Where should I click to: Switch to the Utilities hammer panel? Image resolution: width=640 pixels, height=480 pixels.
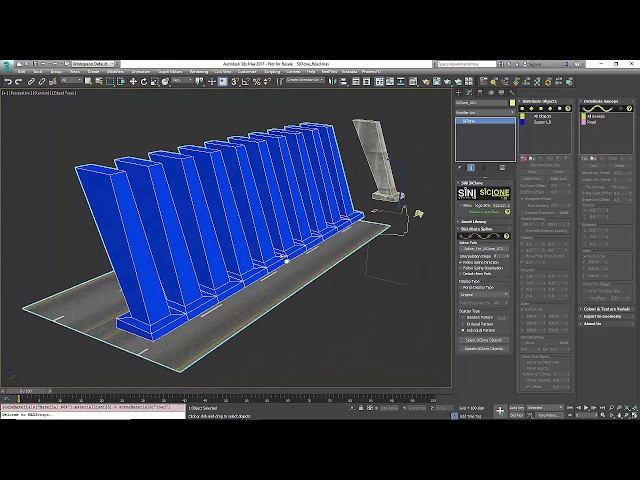coord(512,93)
